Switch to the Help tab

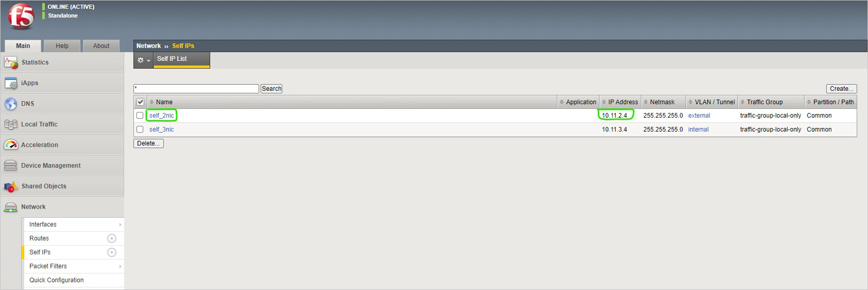62,46
